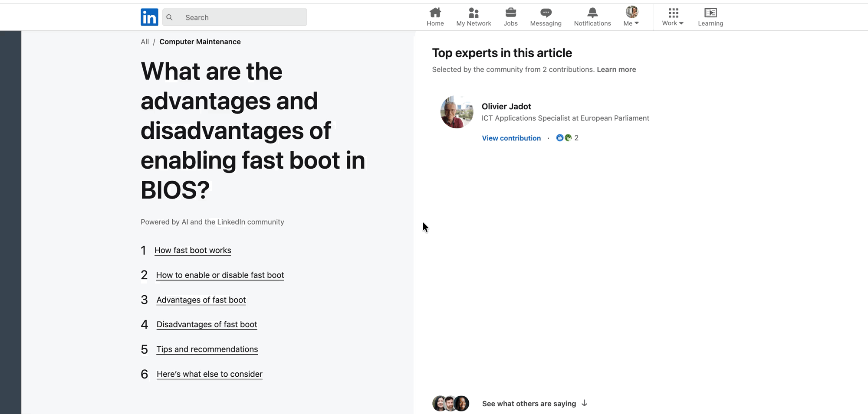
Task: Open the Messaging icon
Action: tap(546, 13)
